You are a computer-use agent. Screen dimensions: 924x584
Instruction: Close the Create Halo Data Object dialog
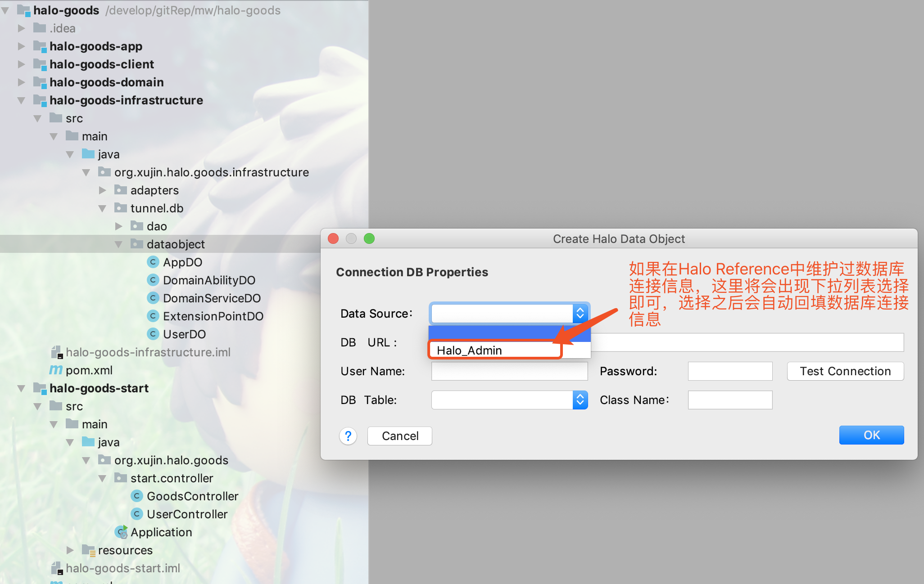pos(333,238)
